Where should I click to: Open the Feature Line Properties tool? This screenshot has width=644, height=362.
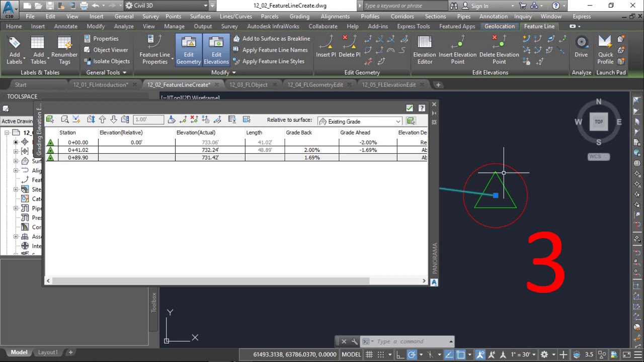tap(155, 50)
